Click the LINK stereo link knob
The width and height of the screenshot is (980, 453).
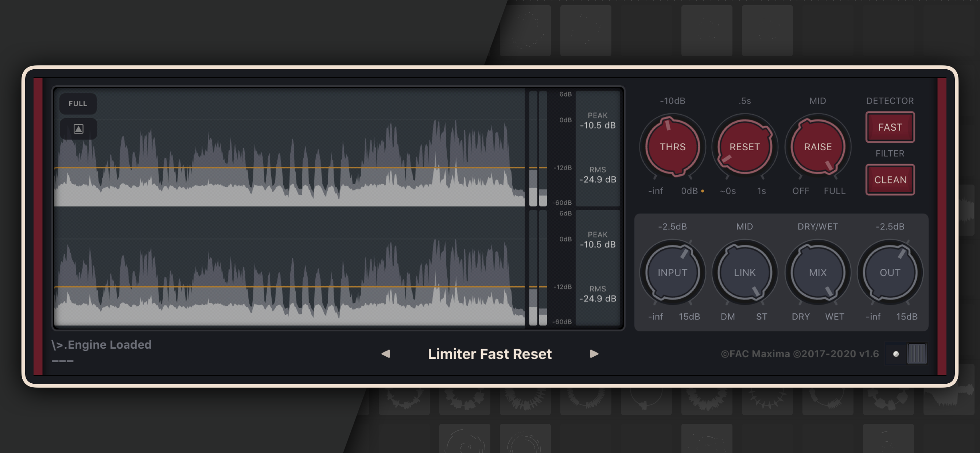pos(744,272)
